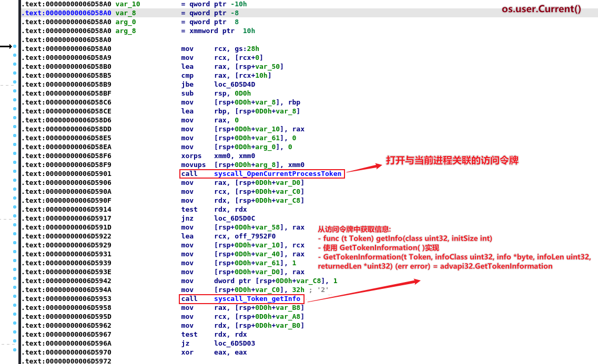Select the arg_8 xmmword declaration name
This screenshot has width=598, height=364.
pos(126,31)
